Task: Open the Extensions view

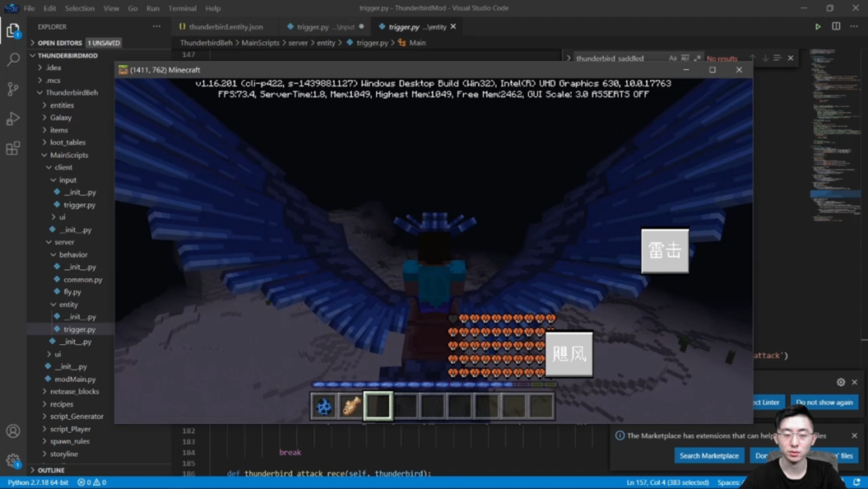Action: pos(13,149)
